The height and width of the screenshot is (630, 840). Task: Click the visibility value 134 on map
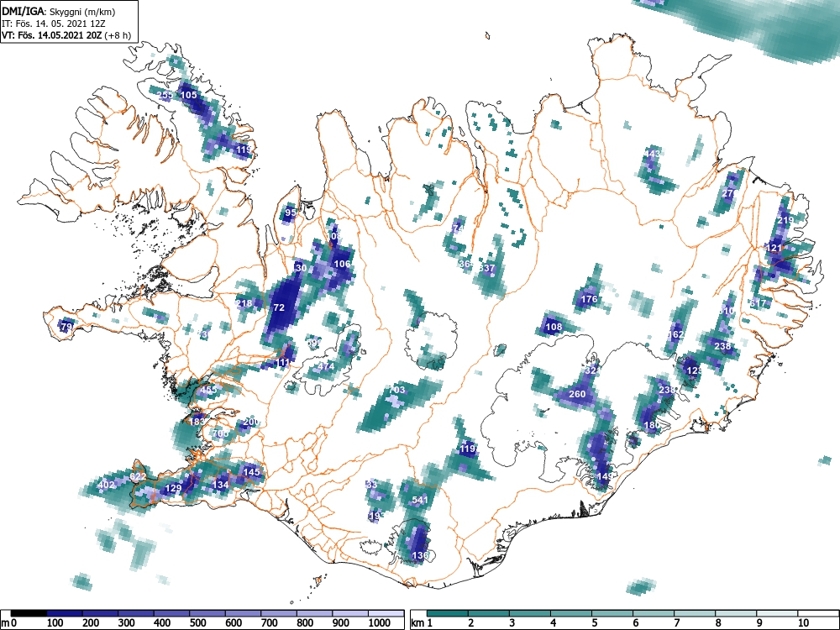click(x=221, y=485)
